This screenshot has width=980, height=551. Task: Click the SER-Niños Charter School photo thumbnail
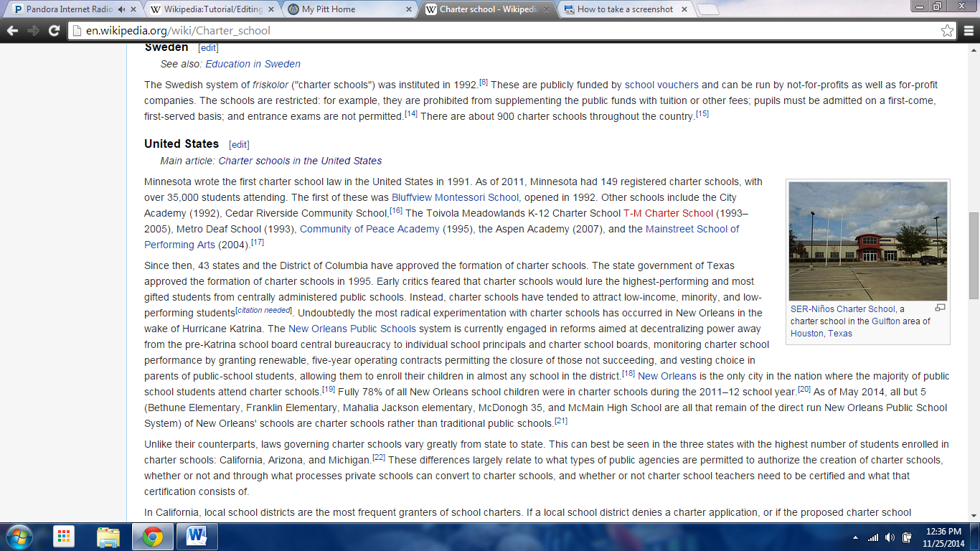867,241
